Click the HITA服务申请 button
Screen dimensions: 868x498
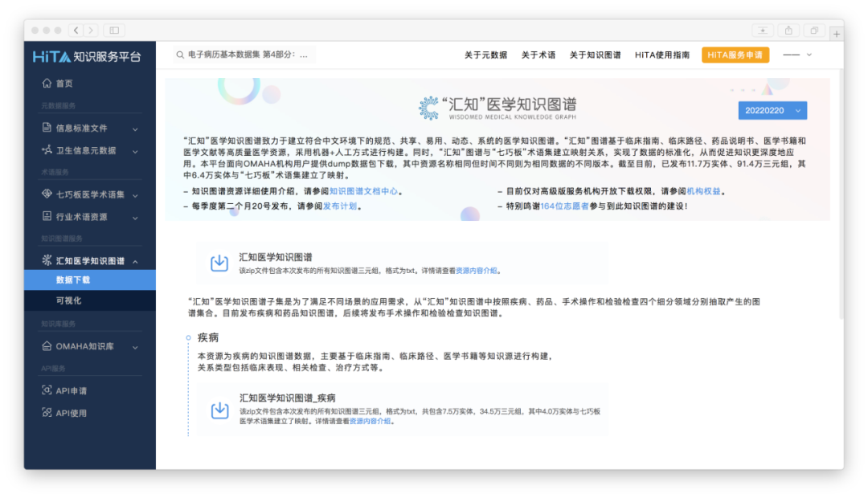point(735,55)
